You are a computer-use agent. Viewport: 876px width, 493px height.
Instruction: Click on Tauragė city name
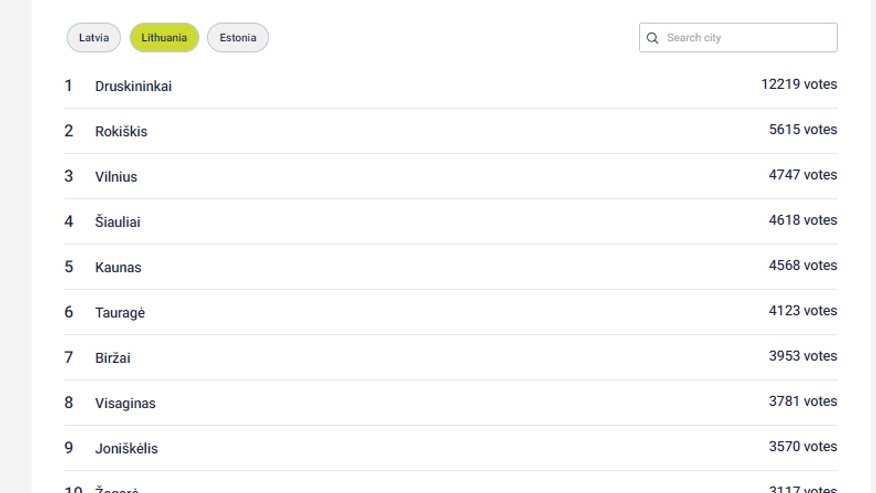[120, 313]
